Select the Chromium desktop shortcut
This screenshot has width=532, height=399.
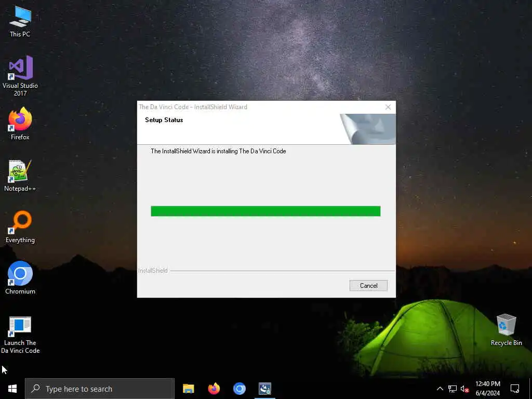point(20,278)
